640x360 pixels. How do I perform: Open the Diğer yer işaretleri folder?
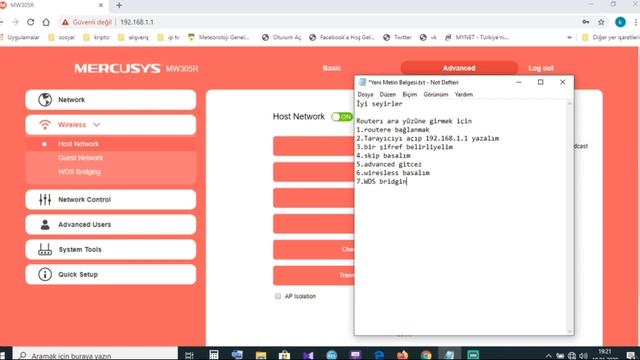pos(611,37)
